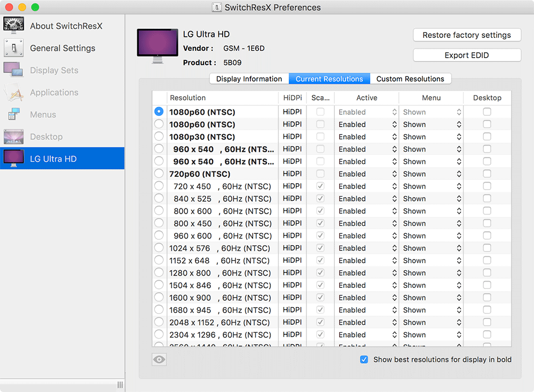Click 800 x 450, 60Hz (NTSC) resolution text
This screenshot has height=392, width=534.
point(222,223)
